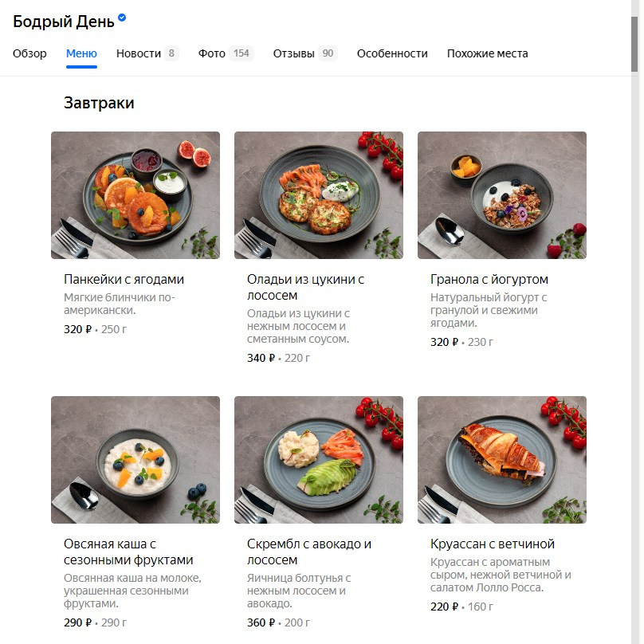Click the Круассан с ветчиной dish image
Image resolution: width=644 pixels, height=644 pixels.
click(502, 460)
